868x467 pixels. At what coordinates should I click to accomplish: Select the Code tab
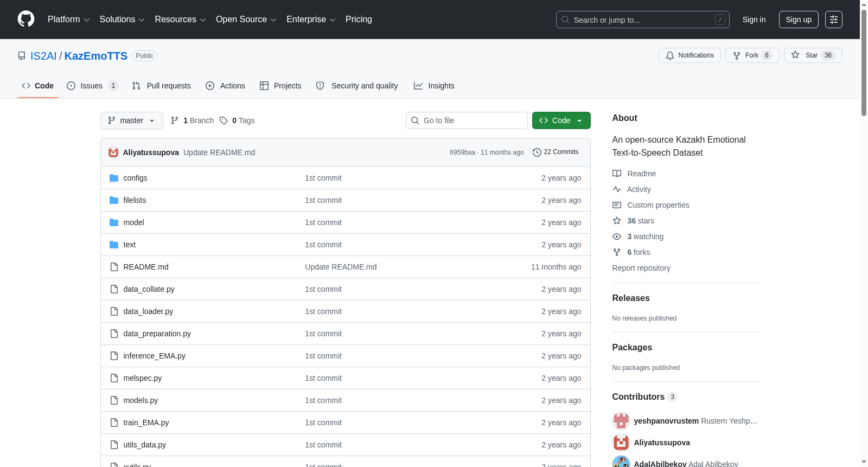(x=38, y=86)
